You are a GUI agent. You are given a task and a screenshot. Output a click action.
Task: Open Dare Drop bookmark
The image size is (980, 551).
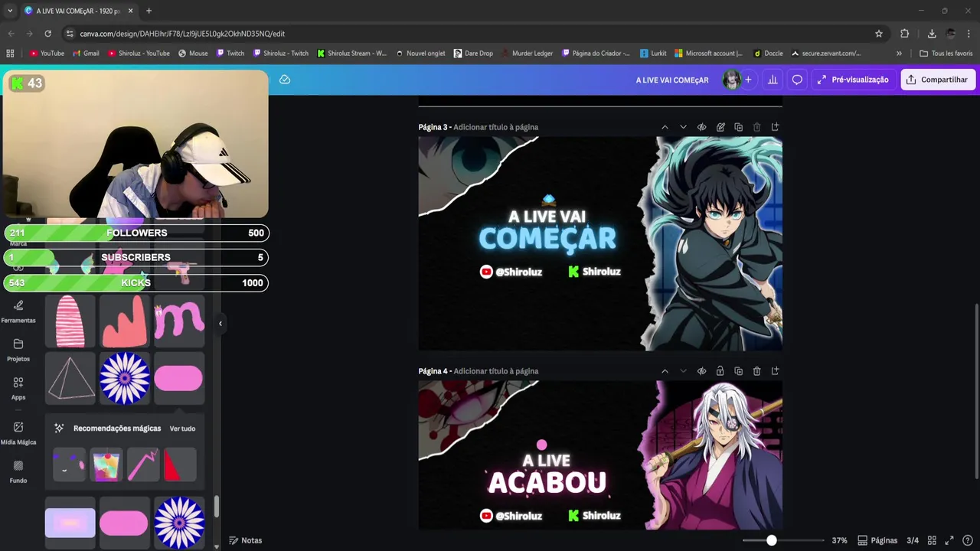click(x=473, y=54)
